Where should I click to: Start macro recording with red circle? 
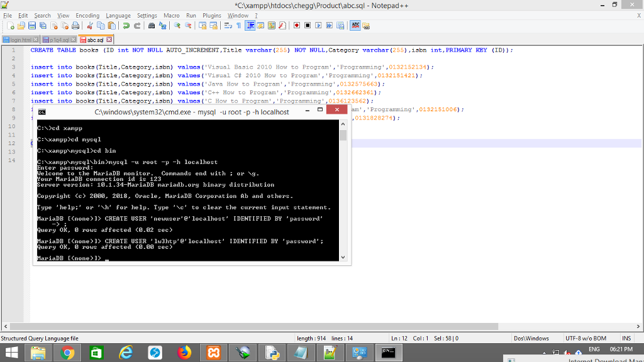pyautogui.click(x=297, y=26)
